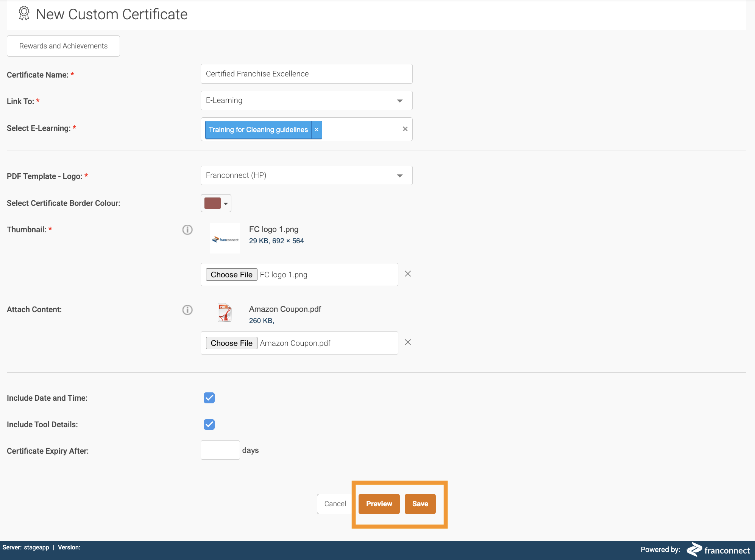Click the Amazon Coupon PDF file icon
This screenshot has width=755, height=560.
[225, 313]
